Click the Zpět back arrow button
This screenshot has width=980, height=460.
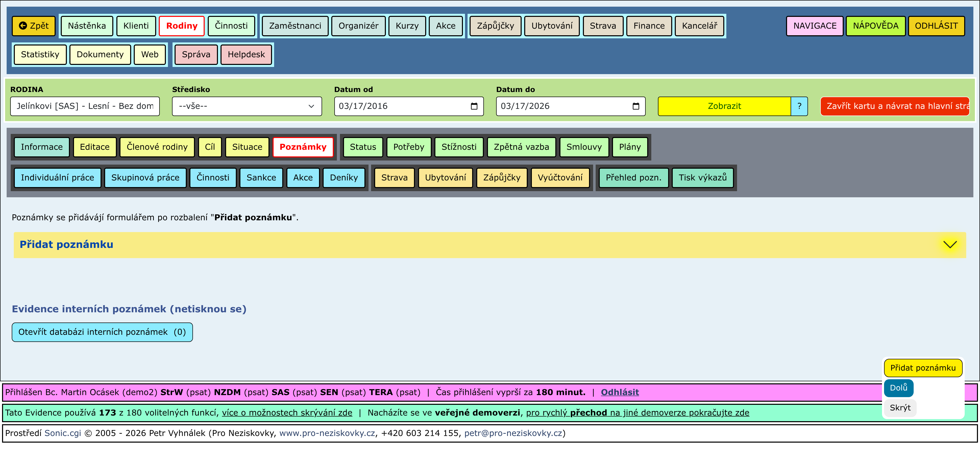tap(33, 26)
